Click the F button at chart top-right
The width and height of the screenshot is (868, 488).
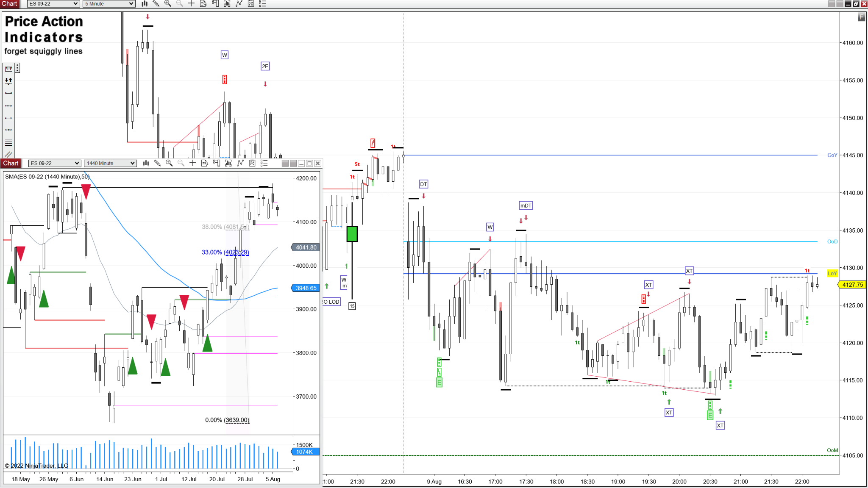861,17
